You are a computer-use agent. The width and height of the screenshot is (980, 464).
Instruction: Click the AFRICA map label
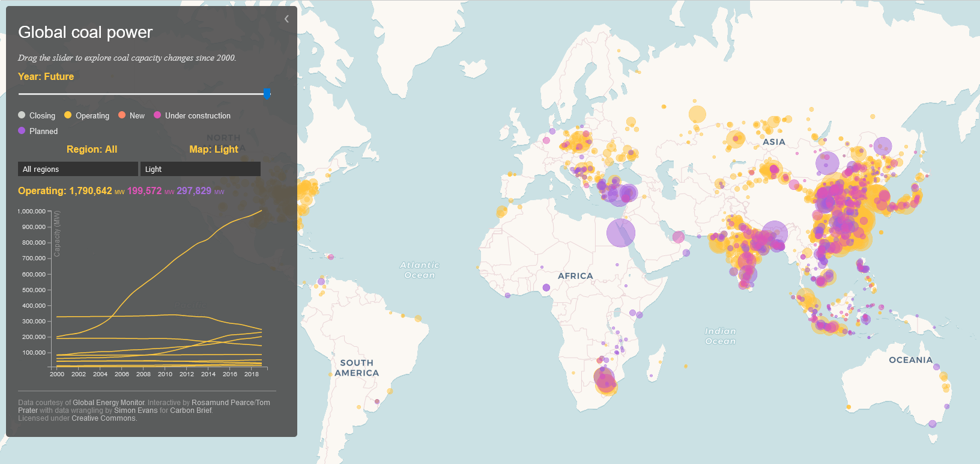575,276
